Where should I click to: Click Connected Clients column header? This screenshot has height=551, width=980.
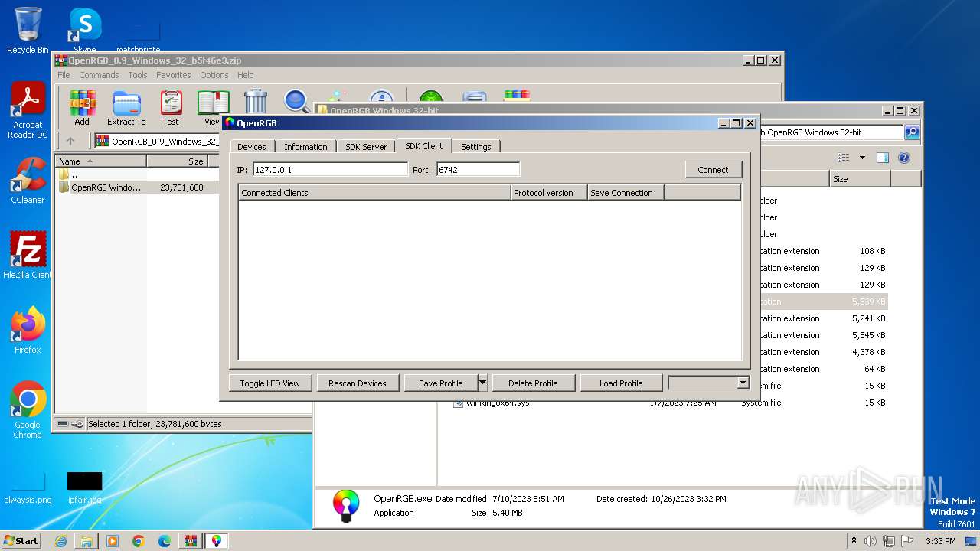coord(374,193)
